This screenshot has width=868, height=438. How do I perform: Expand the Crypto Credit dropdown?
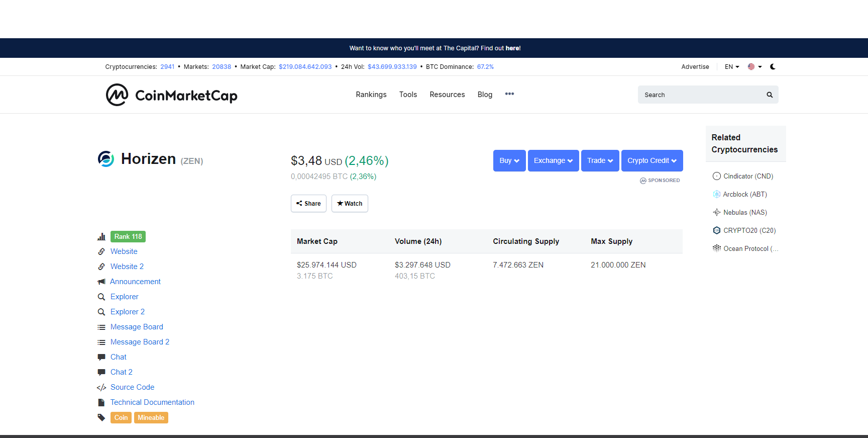(652, 160)
